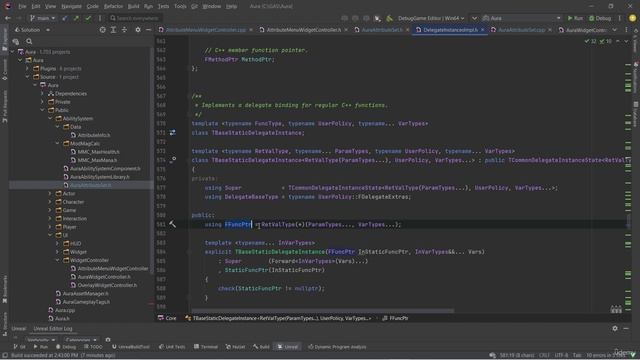
Task: Click the editor horizontal scrollbar
Action: [x=322, y=311]
